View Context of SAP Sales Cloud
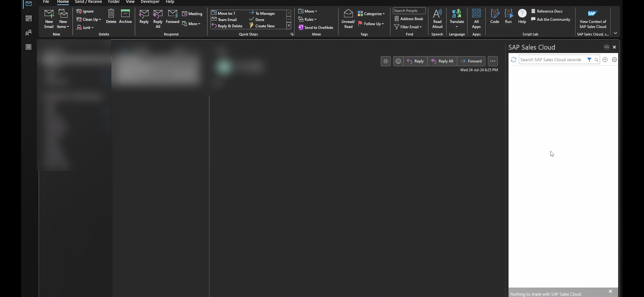This screenshot has height=297, width=644. point(593,19)
